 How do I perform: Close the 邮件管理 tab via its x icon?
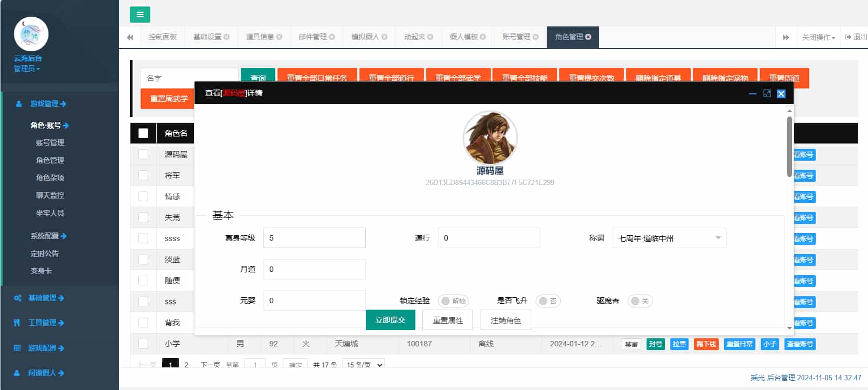coord(332,37)
